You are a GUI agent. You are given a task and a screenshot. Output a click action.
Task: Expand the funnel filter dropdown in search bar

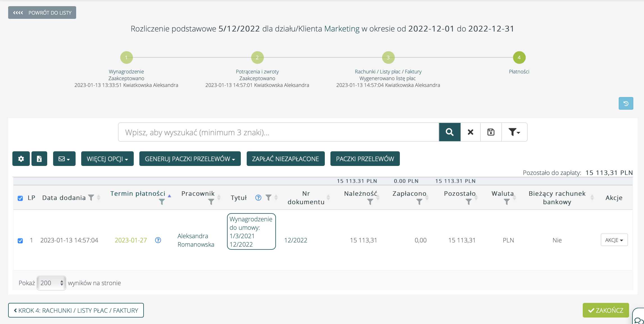[x=514, y=132]
